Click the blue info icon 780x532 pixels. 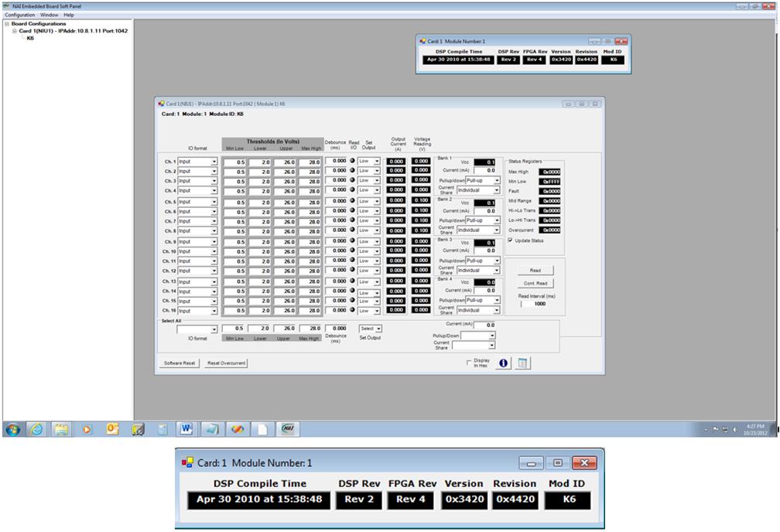pos(504,363)
